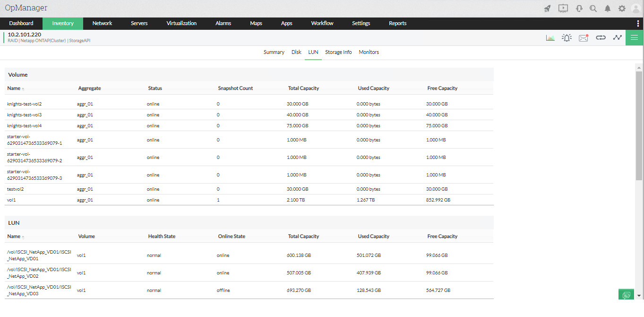Switch to the Summary tab
This screenshot has width=644, height=317.
[274, 52]
